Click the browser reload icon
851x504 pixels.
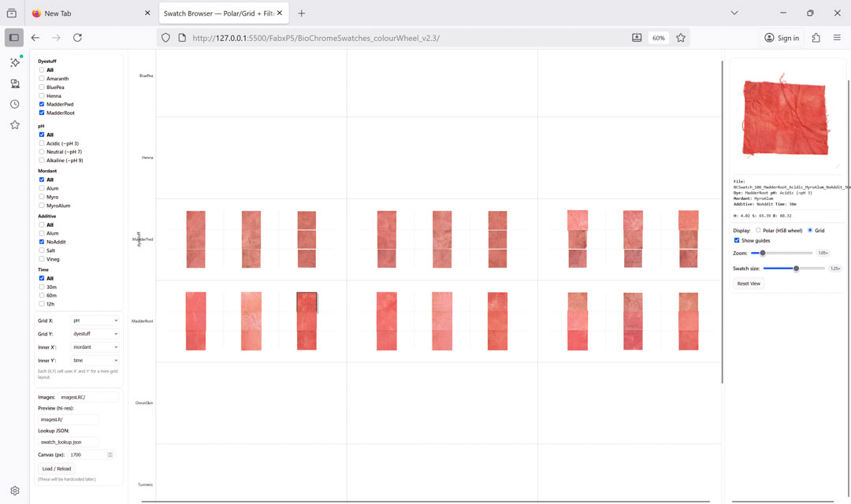coord(77,38)
